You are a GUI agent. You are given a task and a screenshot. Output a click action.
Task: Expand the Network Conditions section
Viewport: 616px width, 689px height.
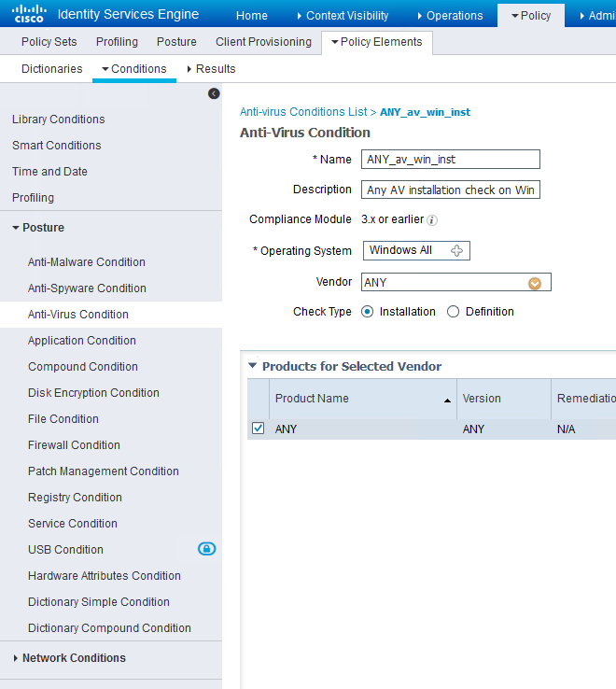[x=15, y=658]
